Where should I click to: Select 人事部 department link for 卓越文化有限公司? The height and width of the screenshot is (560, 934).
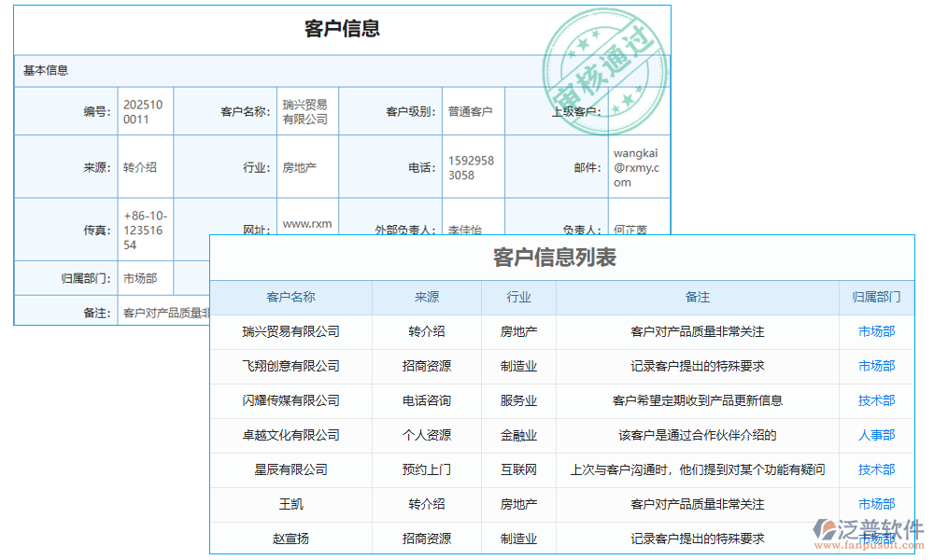click(876, 435)
